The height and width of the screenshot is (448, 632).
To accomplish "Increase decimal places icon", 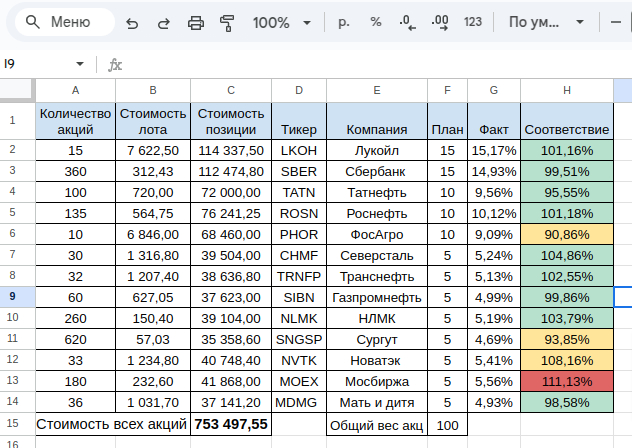I will (440, 22).
